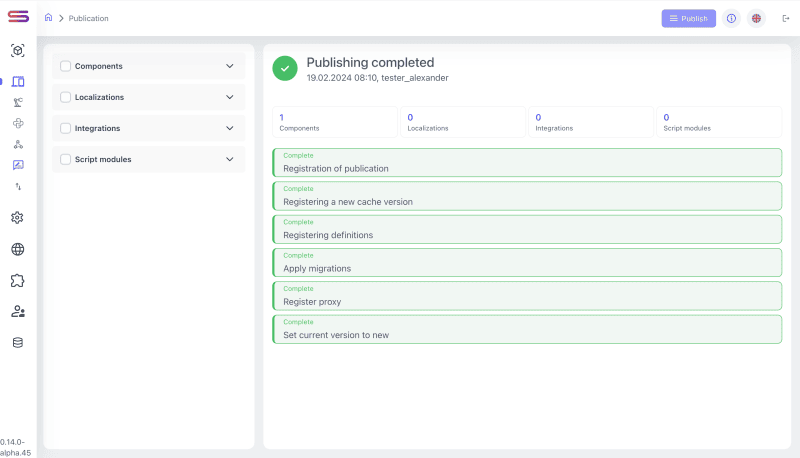Image resolution: width=800 pixels, height=458 pixels.
Task: Expand the Script modules section chevron
Action: [230, 159]
